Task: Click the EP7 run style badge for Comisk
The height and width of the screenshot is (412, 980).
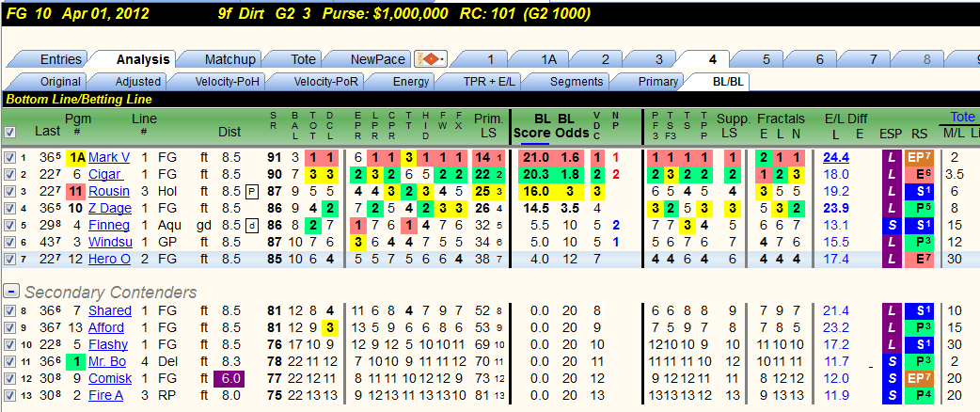Action: (x=919, y=378)
